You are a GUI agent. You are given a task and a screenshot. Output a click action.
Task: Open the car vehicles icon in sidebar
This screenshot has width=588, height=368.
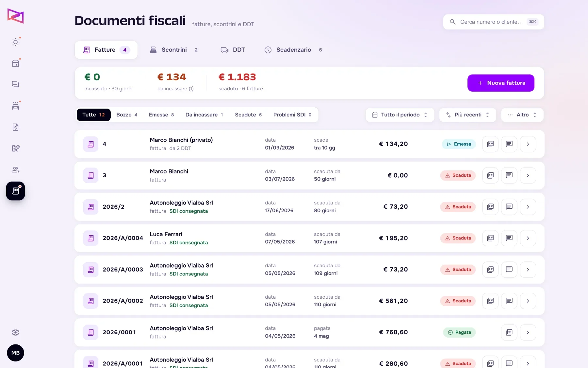click(15, 106)
